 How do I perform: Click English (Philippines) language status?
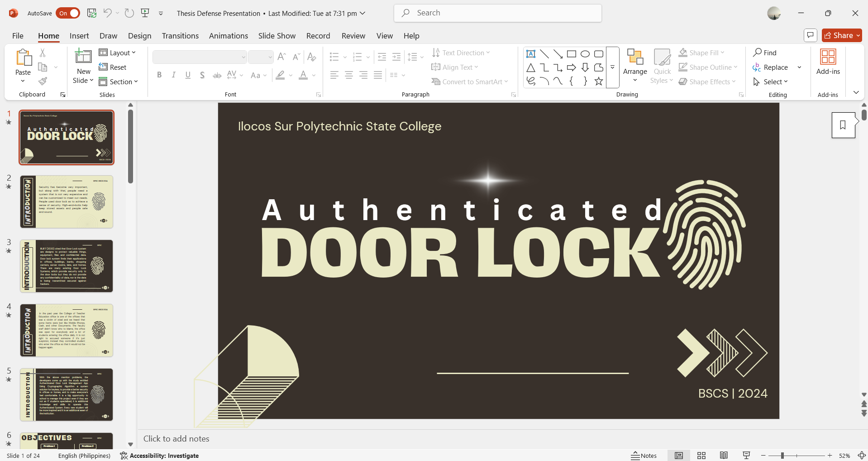pos(84,456)
